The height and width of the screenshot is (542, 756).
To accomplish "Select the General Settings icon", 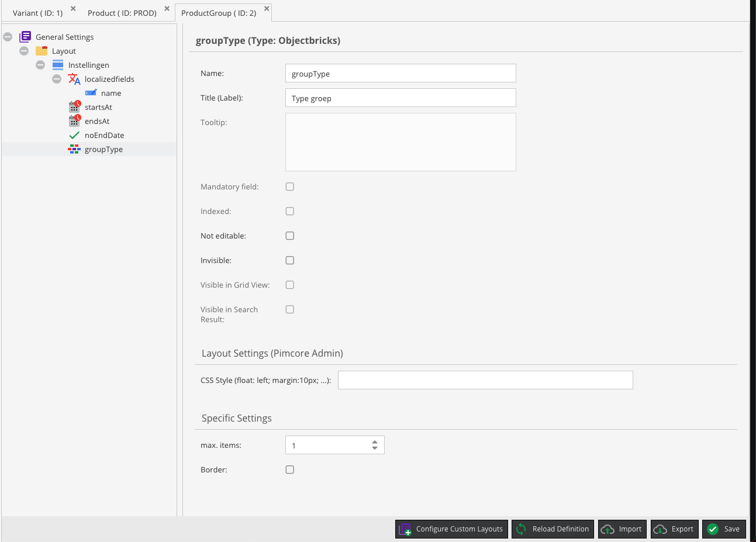I will click(25, 36).
